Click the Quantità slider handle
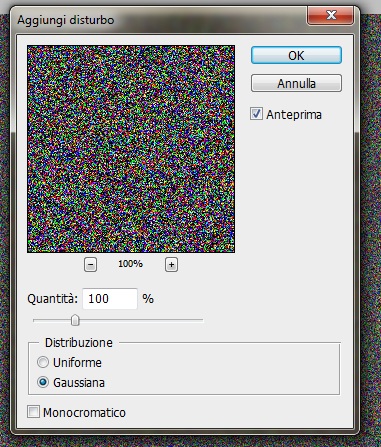The width and height of the screenshot is (381, 447). [x=75, y=320]
